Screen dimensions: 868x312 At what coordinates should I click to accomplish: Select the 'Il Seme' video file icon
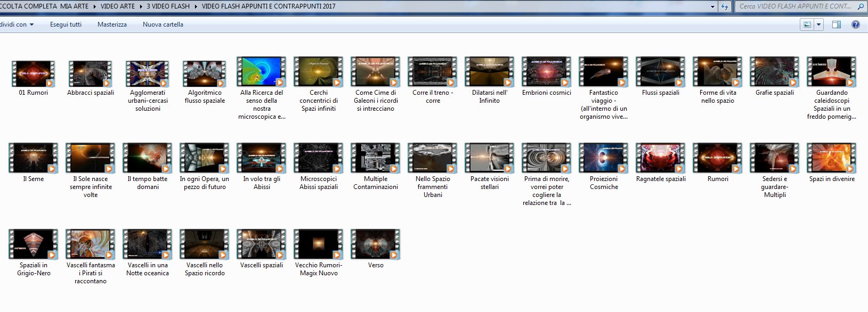tap(33, 158)
